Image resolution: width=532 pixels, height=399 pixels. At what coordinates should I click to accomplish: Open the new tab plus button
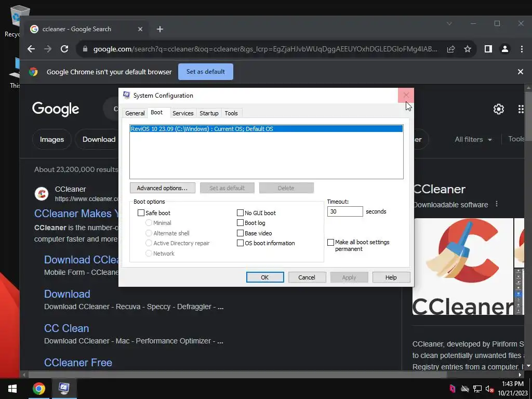pos(160,29)
